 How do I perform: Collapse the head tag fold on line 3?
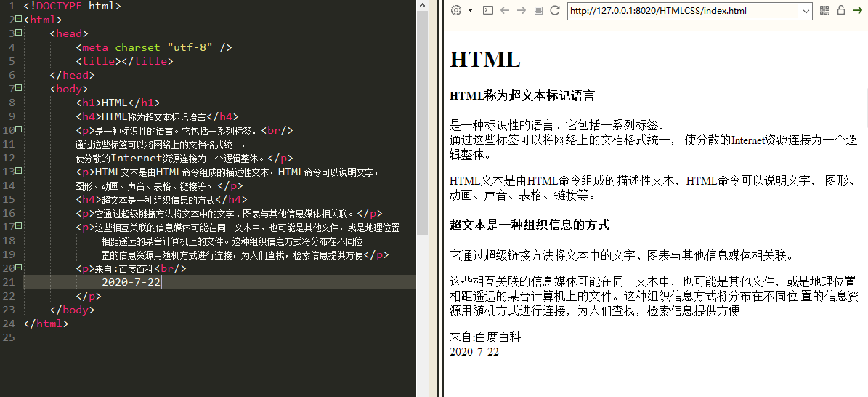[x=19, y=32]
